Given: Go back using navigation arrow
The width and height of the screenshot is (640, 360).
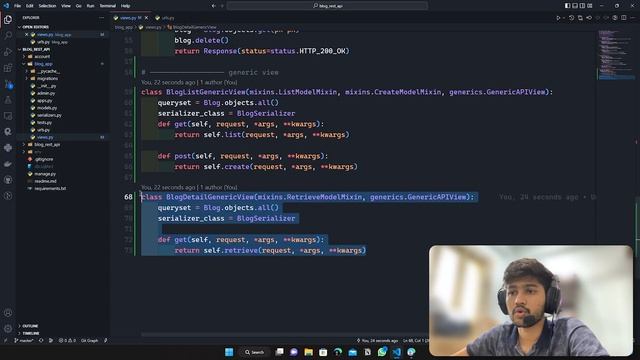Looking at the screenshot, I should coord(213,6).
